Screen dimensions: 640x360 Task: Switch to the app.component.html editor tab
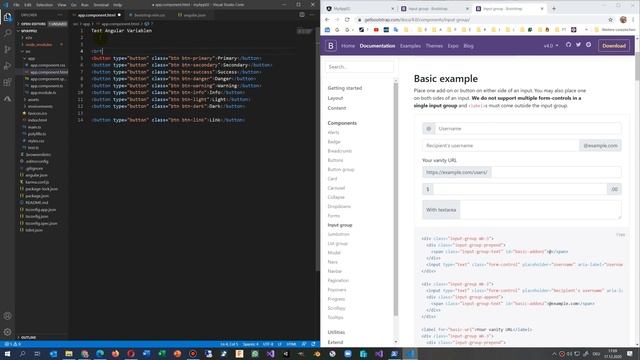point(97,15)
